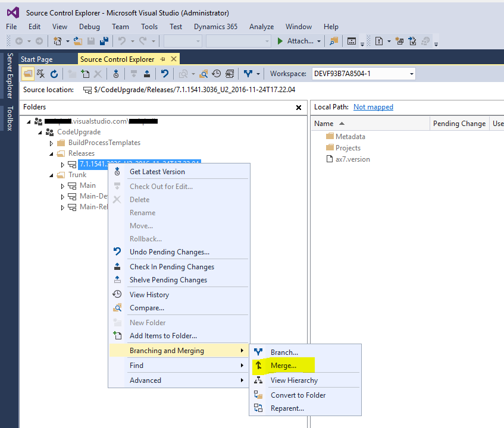Click the Not mapped Local Path link
Viewport: 504px width, 428px height.
tap(373, 107)
